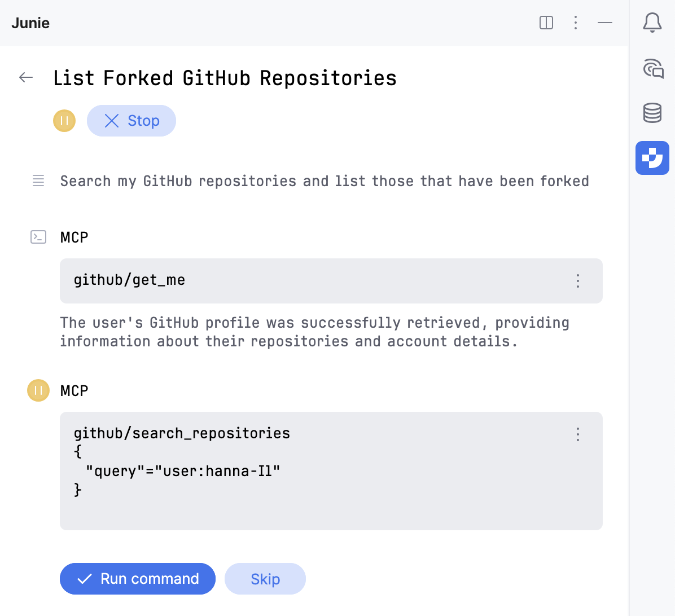The height and width of the screenshot is (616, 675).
Task: Select the Junie sidebar icon
Action: click(652, 158)
